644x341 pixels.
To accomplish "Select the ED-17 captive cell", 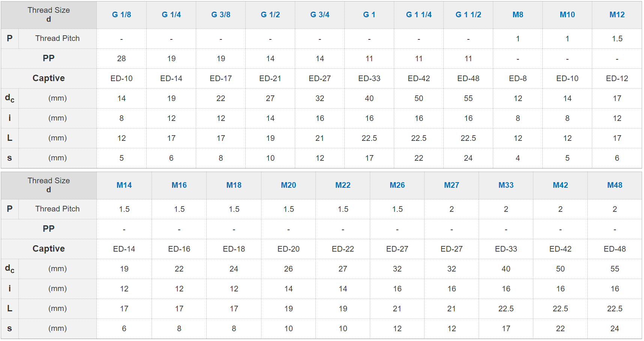I will click(x=221, y=78).
